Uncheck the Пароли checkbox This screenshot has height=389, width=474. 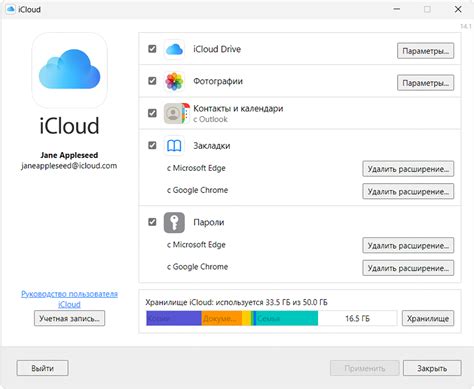coord(152,222)
